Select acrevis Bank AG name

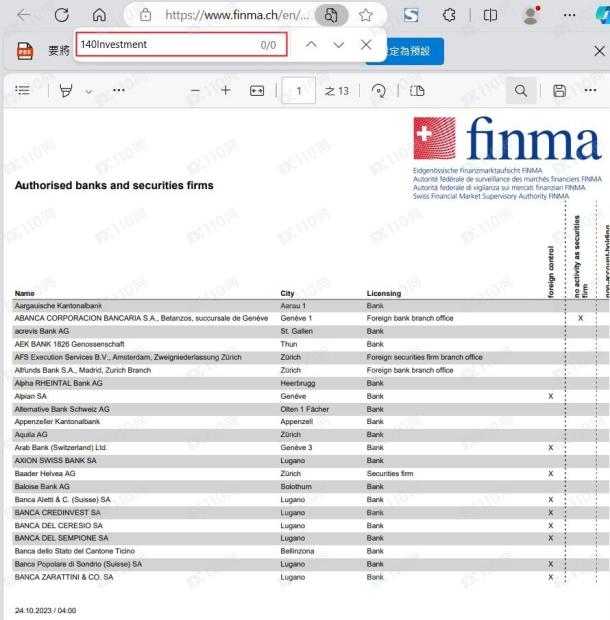pos(42,331)
